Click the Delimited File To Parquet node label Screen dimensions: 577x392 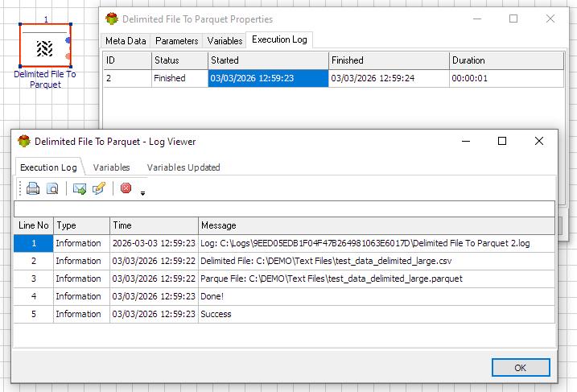45,79
